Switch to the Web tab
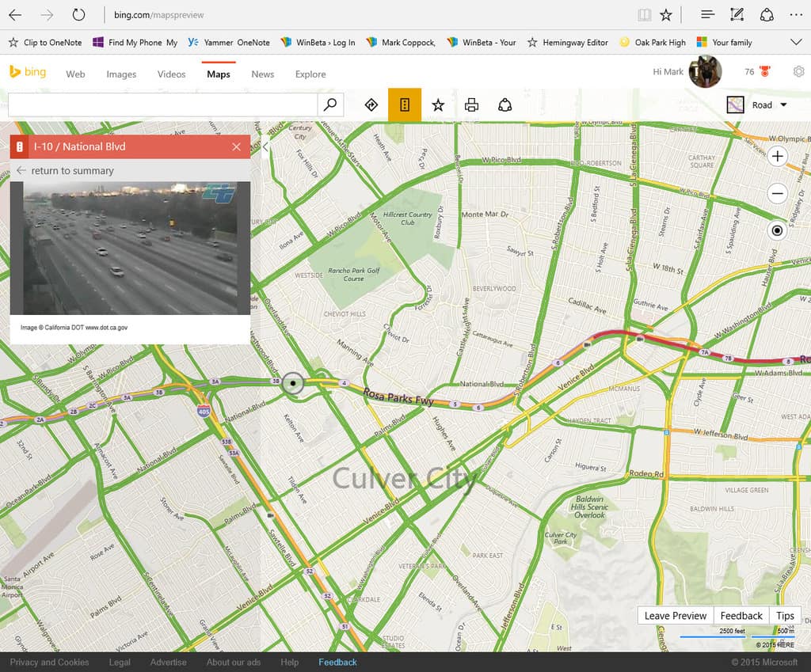Screen dimensions: 811x672 pos(75,74)
